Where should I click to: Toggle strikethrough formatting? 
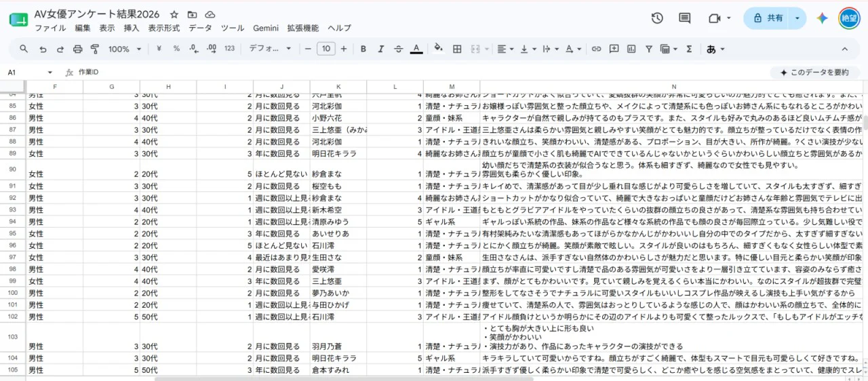[399, 49]
